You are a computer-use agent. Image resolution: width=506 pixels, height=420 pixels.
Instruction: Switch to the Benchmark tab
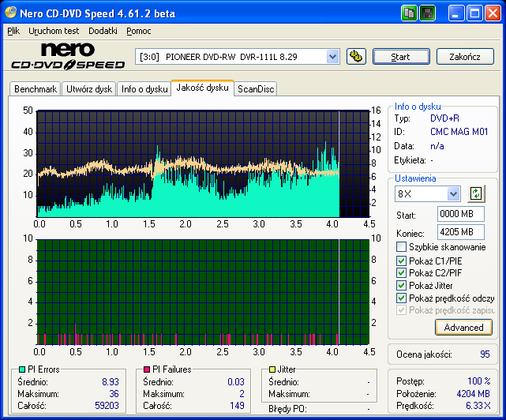point(36,89)
